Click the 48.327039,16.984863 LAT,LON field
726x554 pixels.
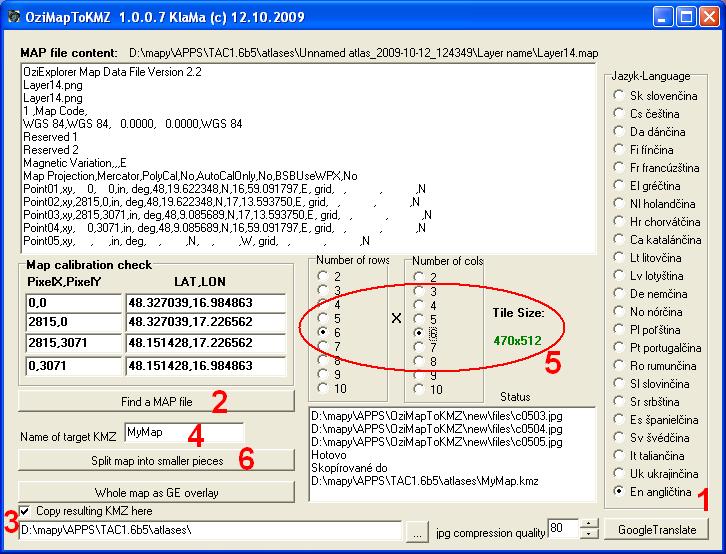coord(206,303)
